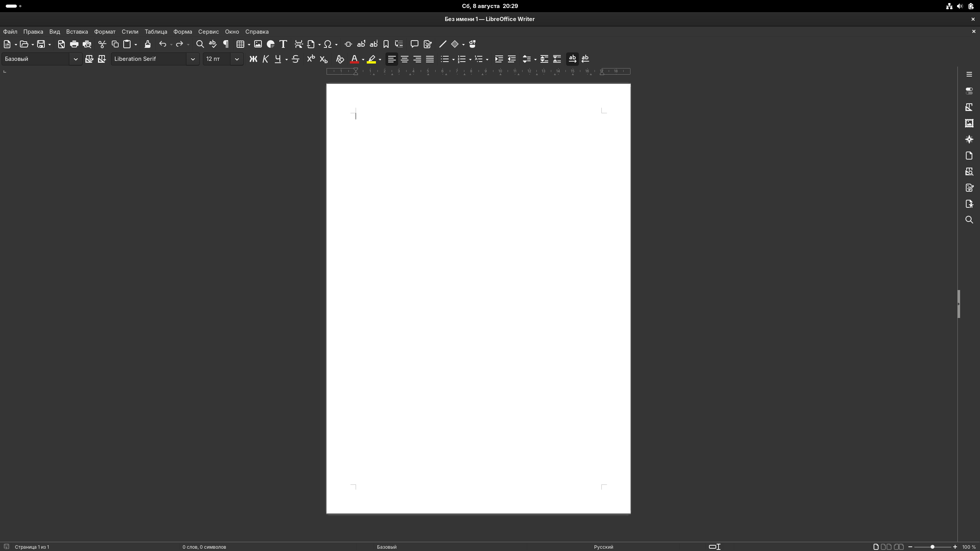Open the Файл menu

click(10, 32)
